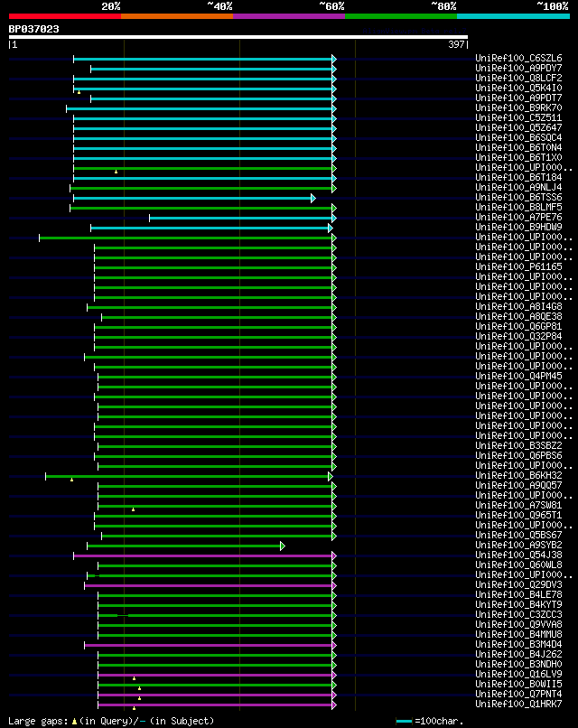578x728 pixels.
Task: Click the UniRef100_B6T1X0 label
Action: pyautogui.click(x=518, y=158)
